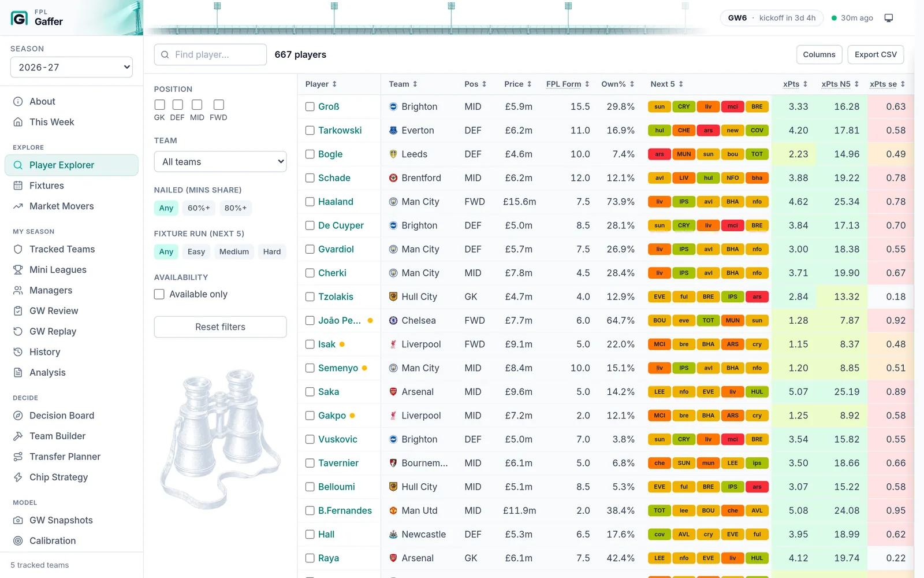
Task: Choose the Hard fixture run filter
Action: click(x=272, y=251)
